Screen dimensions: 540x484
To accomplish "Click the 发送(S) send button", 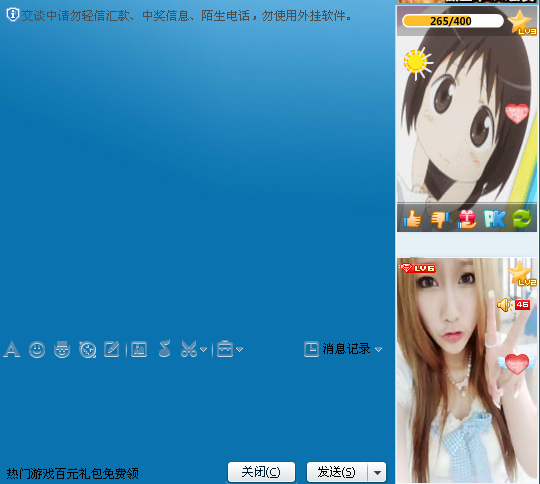I will coord(337,472).
